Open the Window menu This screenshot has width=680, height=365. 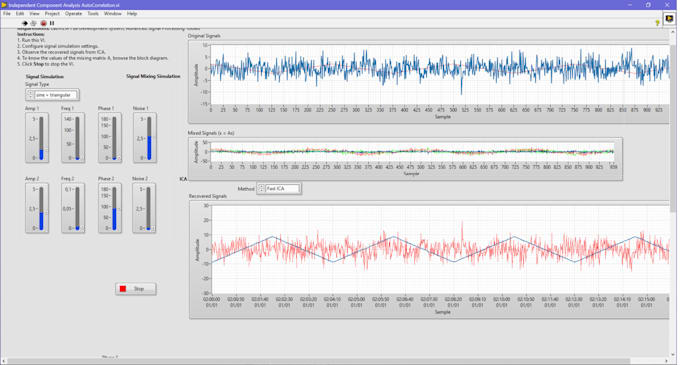(x=112, y=13)
